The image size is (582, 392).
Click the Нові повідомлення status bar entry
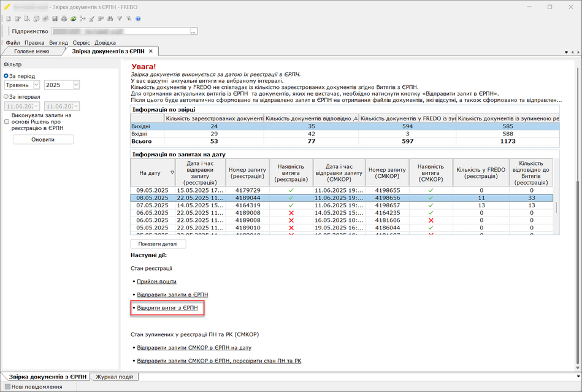point(33,386)
